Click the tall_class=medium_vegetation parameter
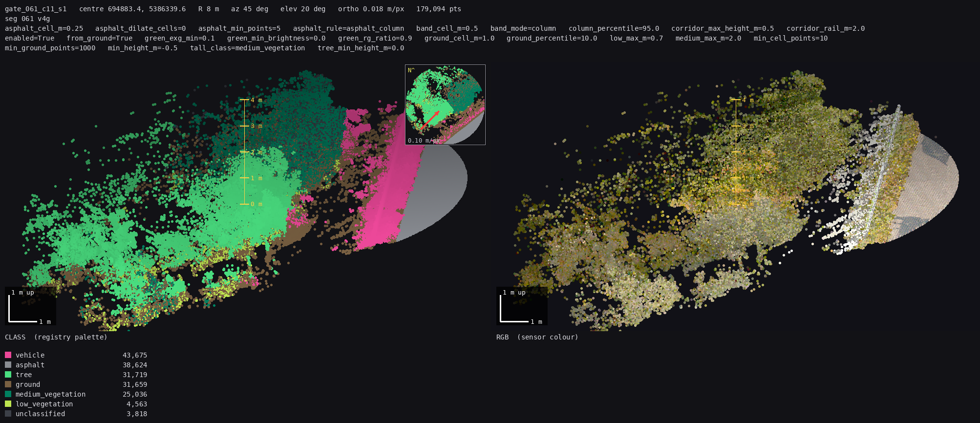Image resolution: width=980 pixels, height=423 pixels. (248, 48)
